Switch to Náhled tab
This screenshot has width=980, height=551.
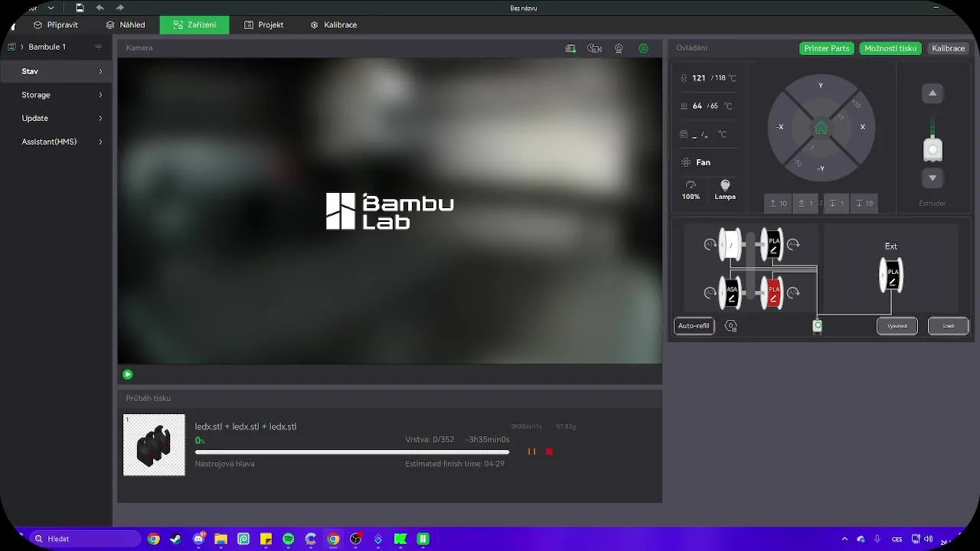click(x=126, y=25)
